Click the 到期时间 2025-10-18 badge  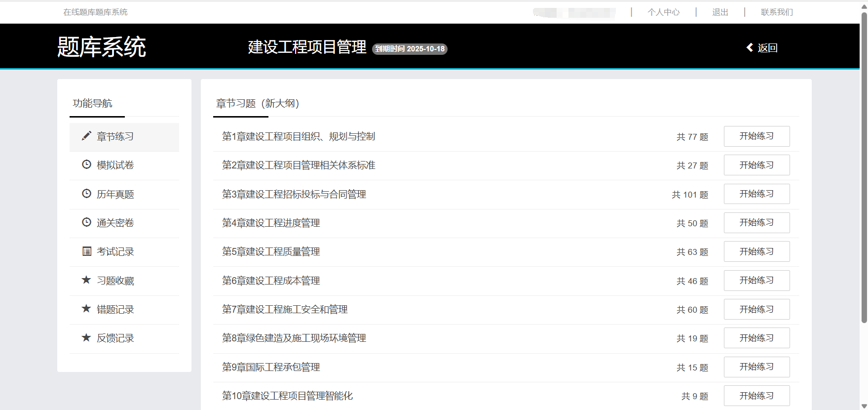pyautogui.click(x=410, y=49)
